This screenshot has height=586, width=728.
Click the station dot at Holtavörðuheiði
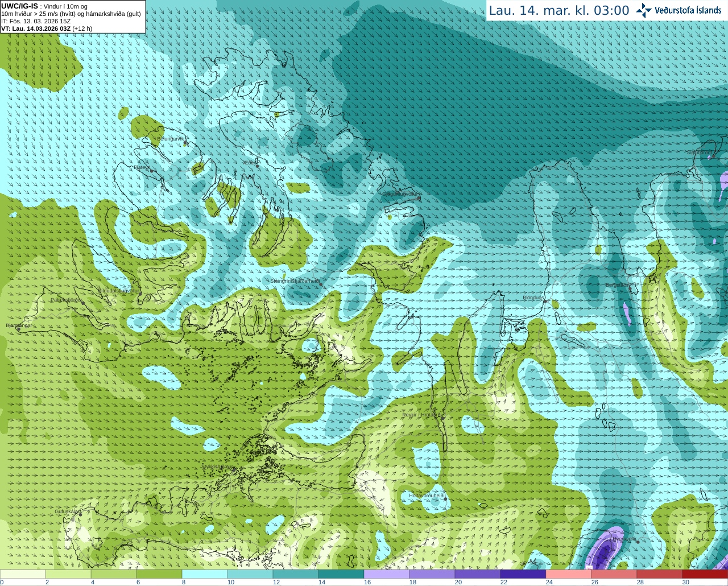(x=445, y=499)
